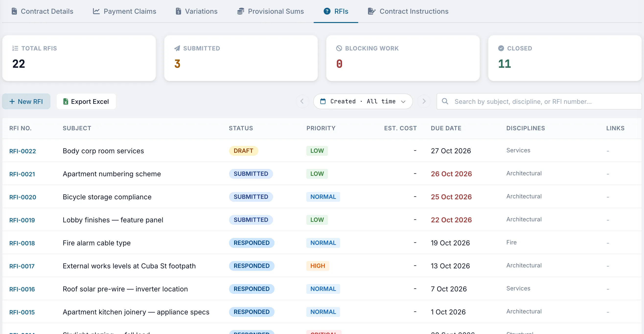Viewport: 644px width, 334px height.
Task: Click the Variations dollar-document icon
Action: (x=178, y=11)
